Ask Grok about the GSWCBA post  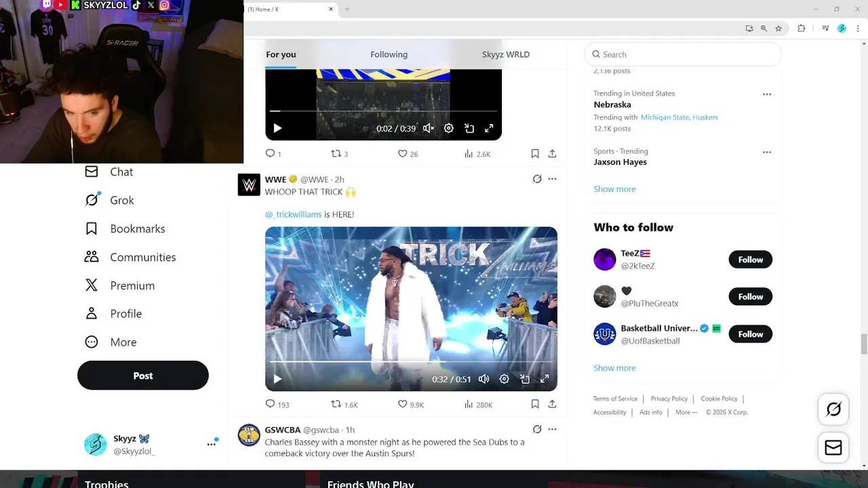point(537,429)
